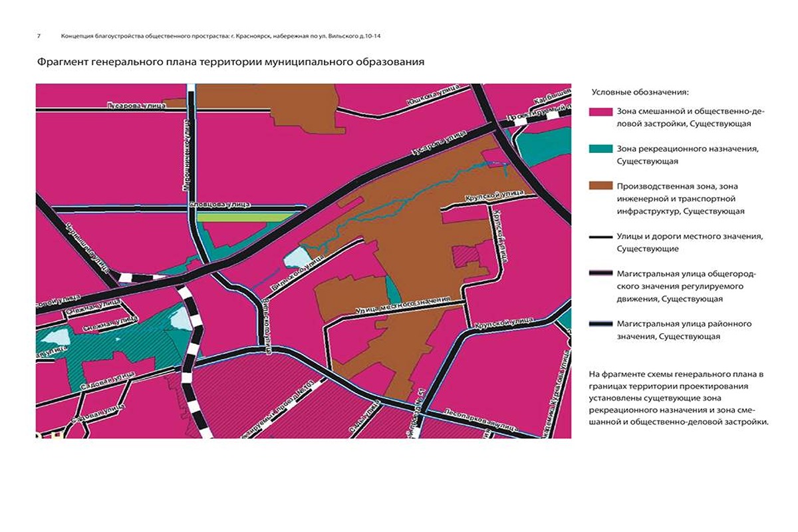Click the district arterial street legend symbol
The image size is (798, 532).
click(602, 325)
